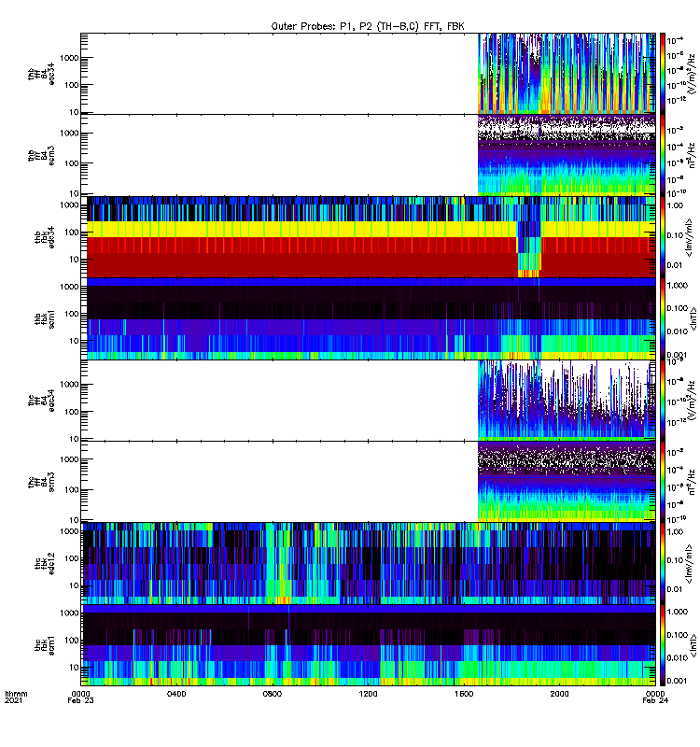Click the "0400" time axis label
This screenshot has width=700, height=747.
(x=176, y=694)
